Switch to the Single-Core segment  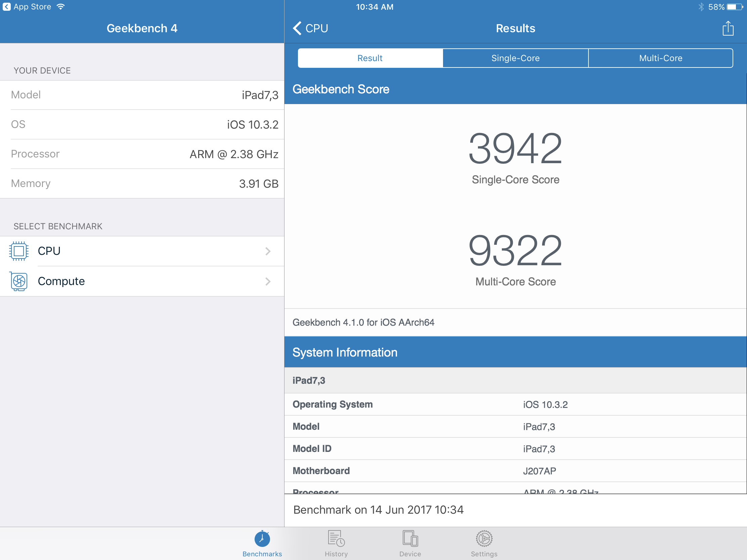point(515,58)
